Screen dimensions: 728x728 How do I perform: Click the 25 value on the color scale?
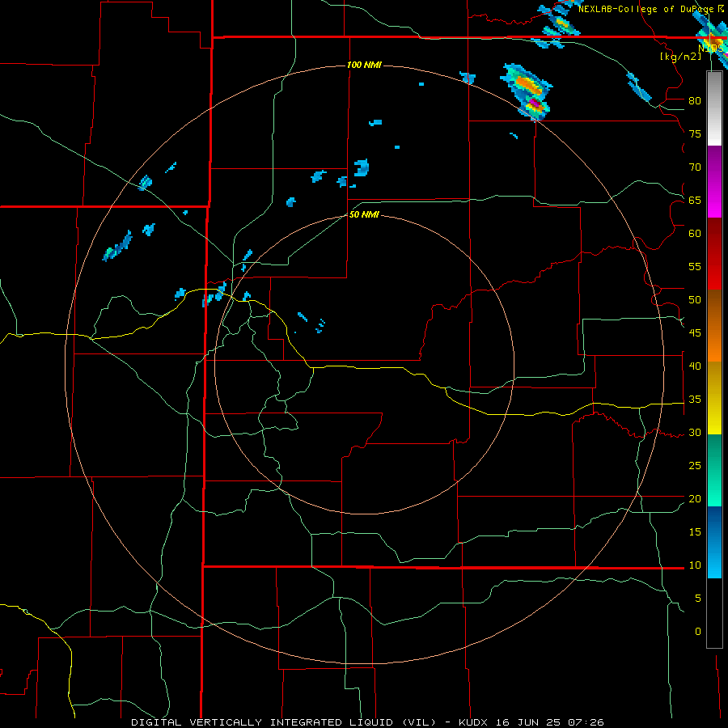point(695,466)
